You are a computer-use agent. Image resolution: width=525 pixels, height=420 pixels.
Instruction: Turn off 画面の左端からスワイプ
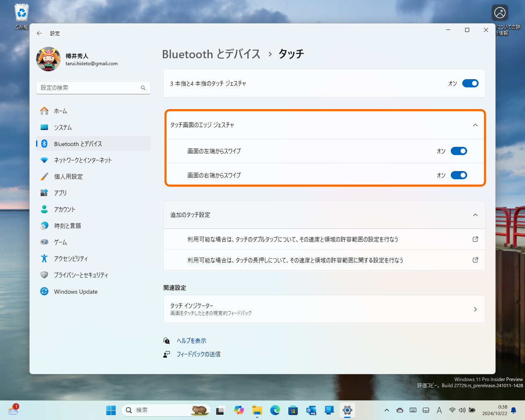459,151
